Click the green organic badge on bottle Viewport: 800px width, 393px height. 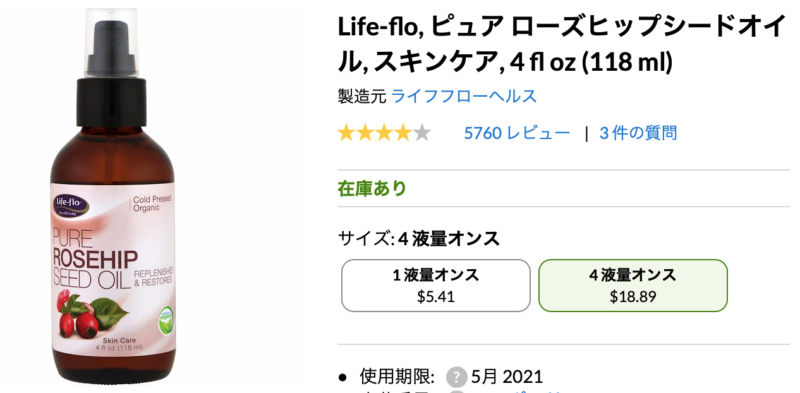pyautogui.click(x=165, y=320)
